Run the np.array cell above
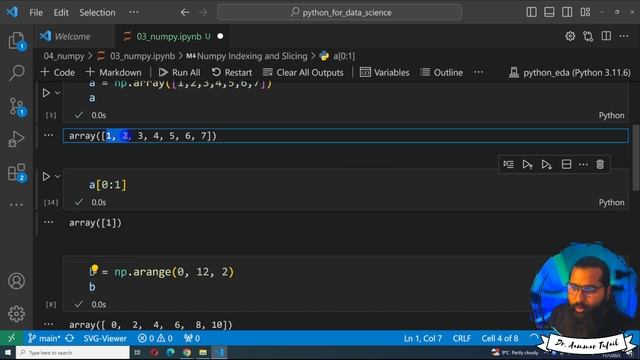Viewport: 640px width, 360px height. (46, 93)
